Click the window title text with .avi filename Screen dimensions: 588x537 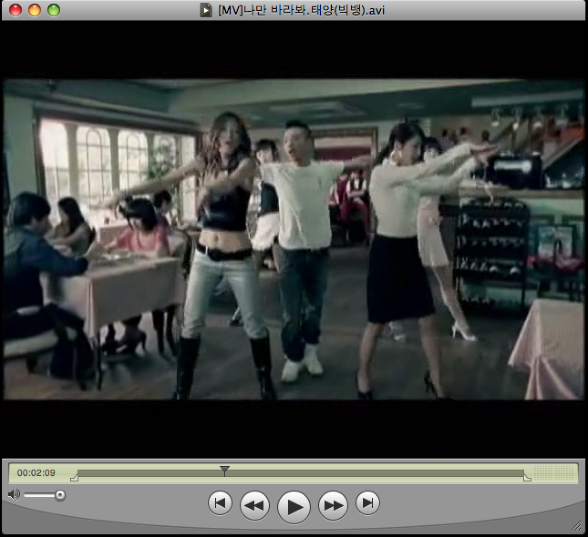(302, 10)
